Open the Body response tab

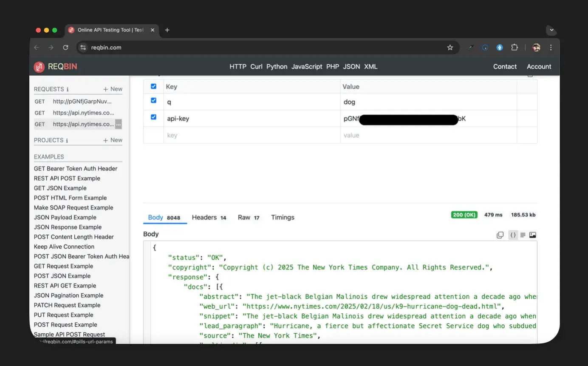pyautogui.click(x=164, y=218)
